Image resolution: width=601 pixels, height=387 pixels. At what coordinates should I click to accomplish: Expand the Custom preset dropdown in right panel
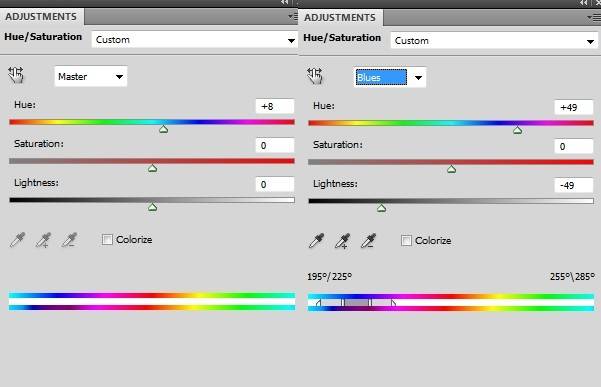pyautogui.click(x=494, y=41)
